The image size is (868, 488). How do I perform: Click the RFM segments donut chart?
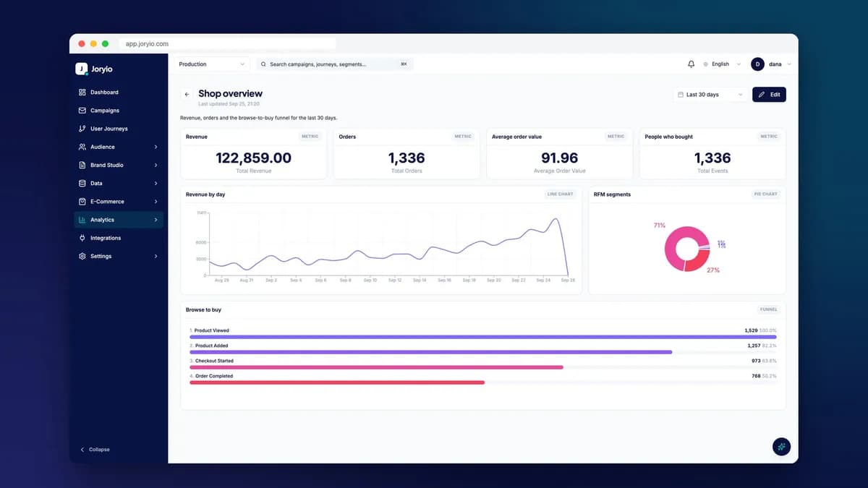pos(687,249)
